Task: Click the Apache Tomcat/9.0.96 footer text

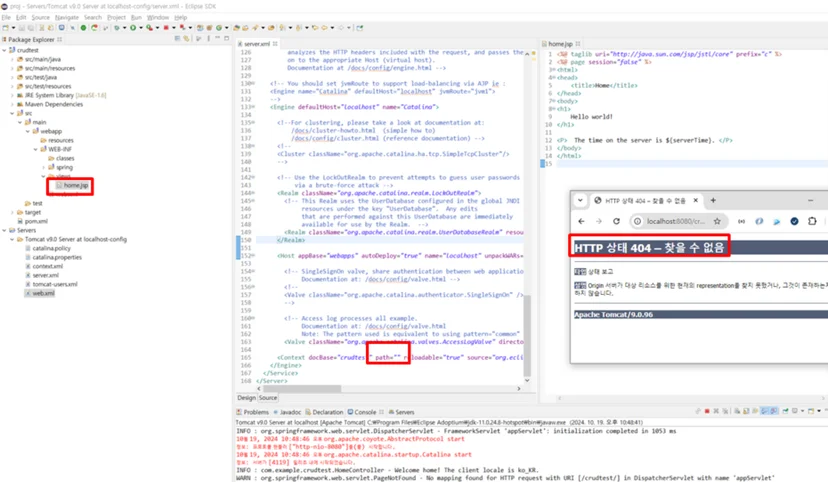Action: point(613,315)
